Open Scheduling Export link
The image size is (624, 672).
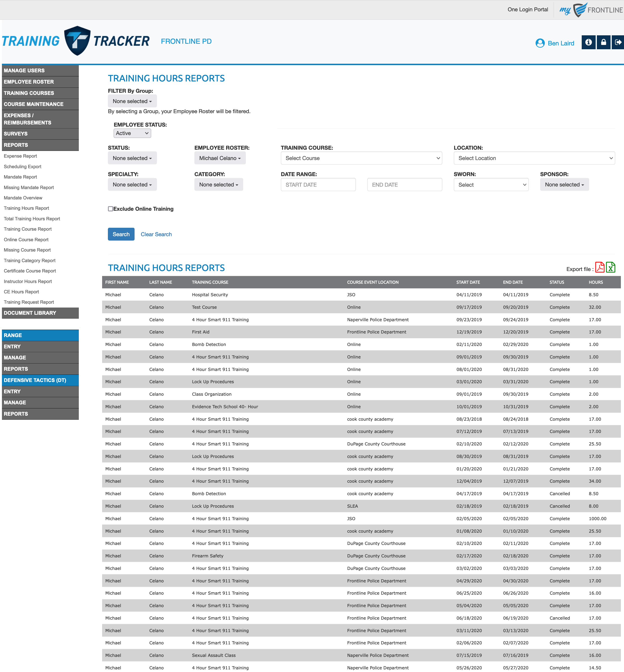(22, 166)
